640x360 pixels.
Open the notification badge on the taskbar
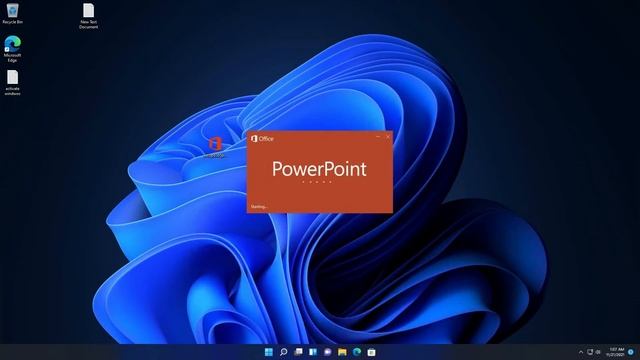[x=631, y=352]
